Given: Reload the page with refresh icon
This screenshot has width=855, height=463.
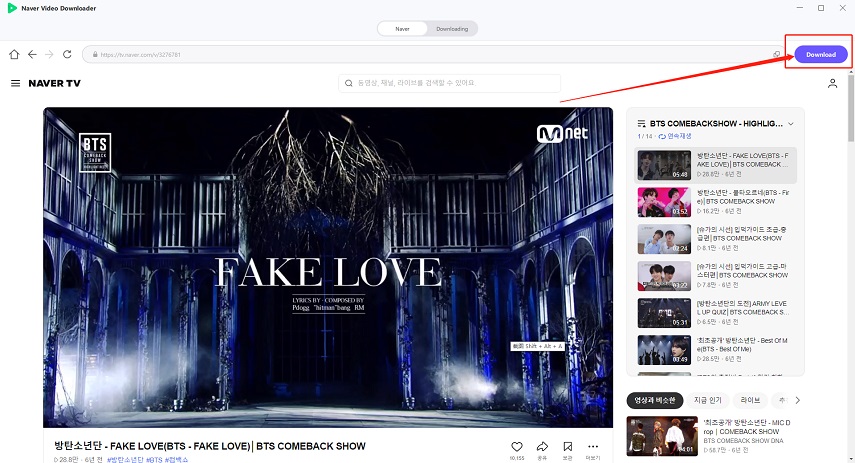Looking at the screenshot, I should (67, 54).
